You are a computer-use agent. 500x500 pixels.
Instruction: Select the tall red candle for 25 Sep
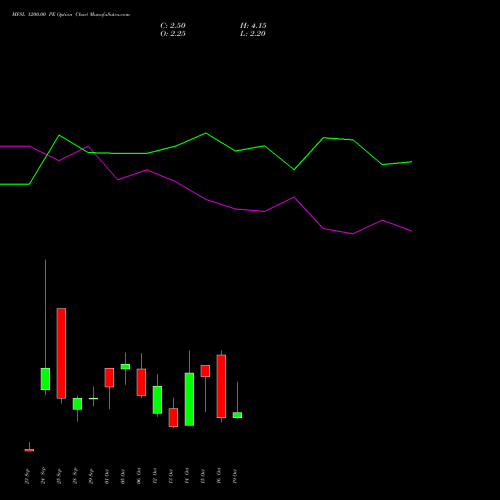61,353
